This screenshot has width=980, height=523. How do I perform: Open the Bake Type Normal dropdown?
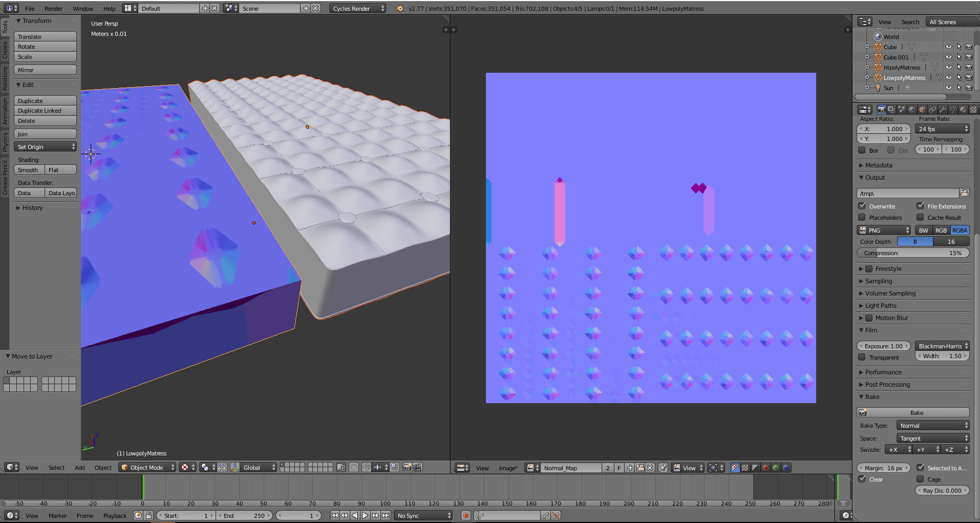point(933,425)
